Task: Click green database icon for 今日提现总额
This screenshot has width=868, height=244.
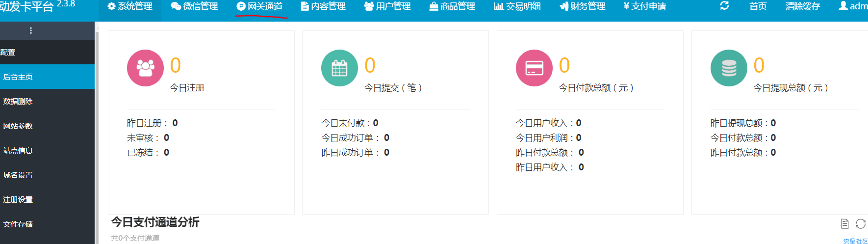Action: 729,68
